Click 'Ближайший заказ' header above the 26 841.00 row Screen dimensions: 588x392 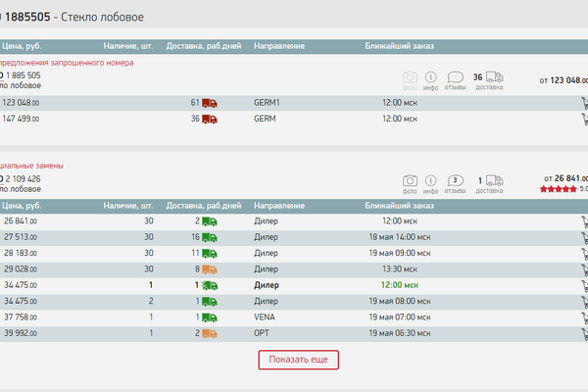(x=400, y=206)
